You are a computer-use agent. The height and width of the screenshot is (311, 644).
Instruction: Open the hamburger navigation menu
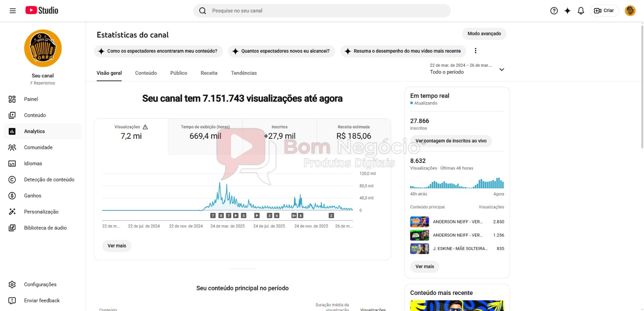(12, 11)
